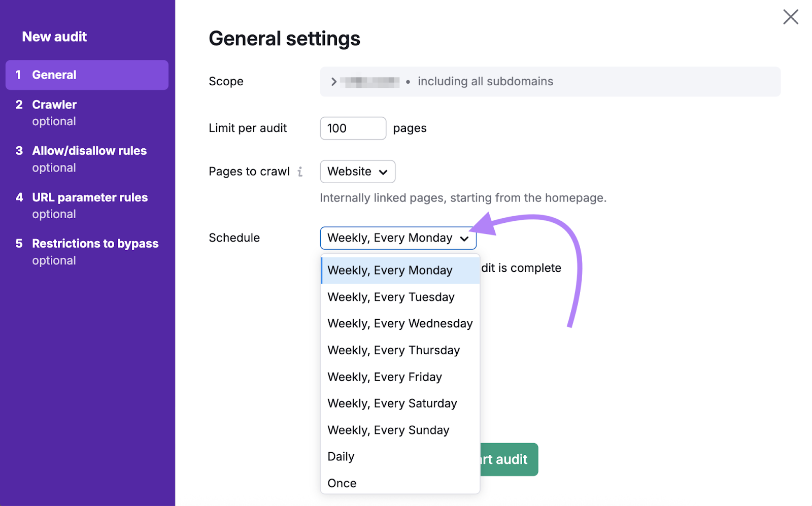Switch to URL parameter rules step
The height and width of the screenshot is (506, 812).
90,197
